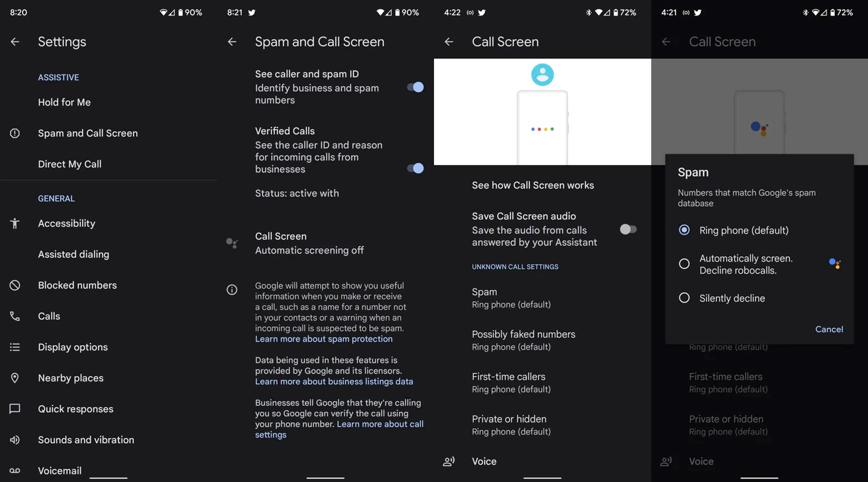Screen dimensions: 868x482
Task: Select the Voicemail icon in the settings list
Action: click(15, 470)
